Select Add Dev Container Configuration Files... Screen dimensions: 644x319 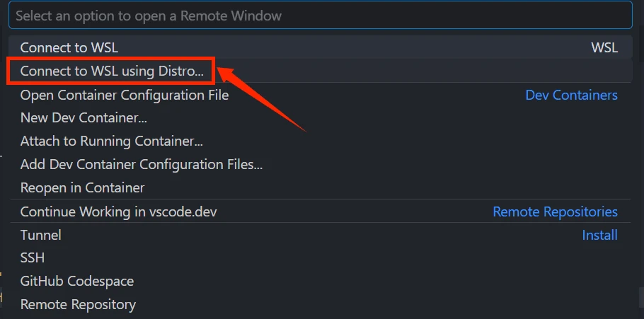tap(141, 165)
